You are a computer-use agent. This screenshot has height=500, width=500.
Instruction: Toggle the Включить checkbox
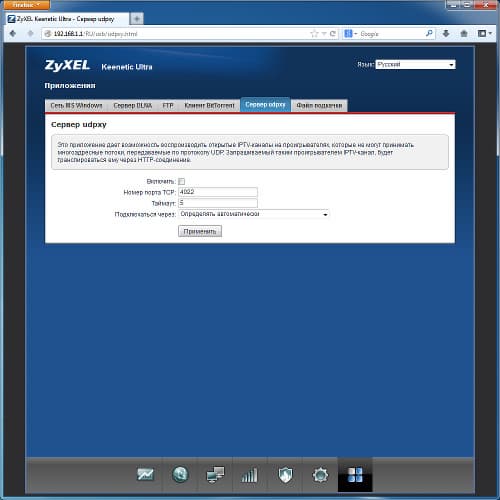point(181,181)
